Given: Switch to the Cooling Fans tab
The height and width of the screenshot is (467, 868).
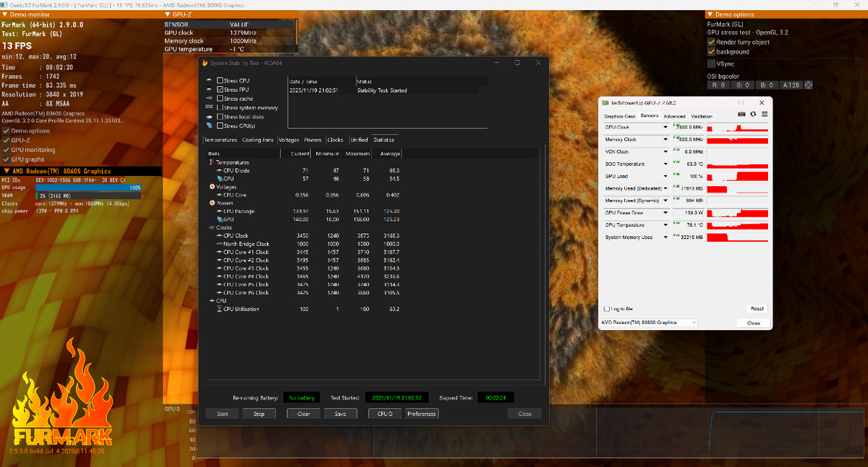Looking at the screenshot, I should [258, 140].
